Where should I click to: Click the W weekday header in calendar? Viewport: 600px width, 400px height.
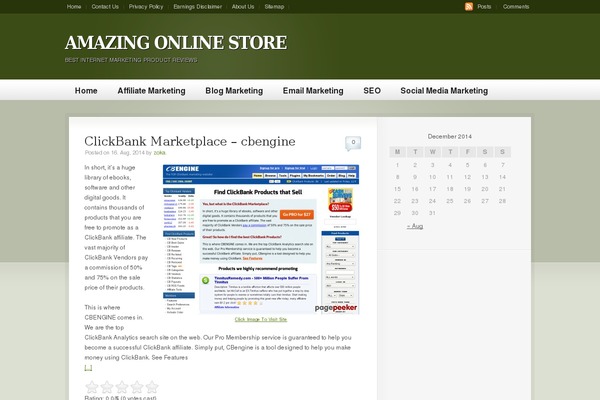point(432,152)
